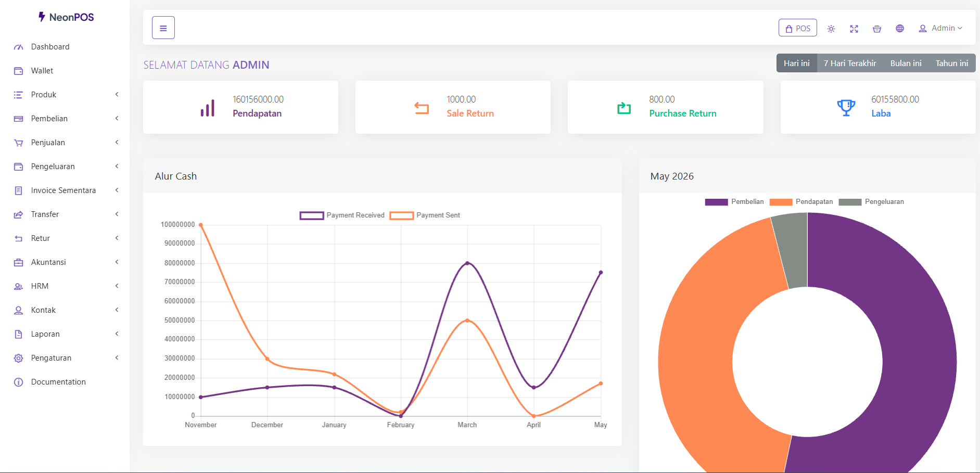Open the Documentation menu item
This screenshot has height=473, width=980.
pyautogui.click(x=65, y=382)
